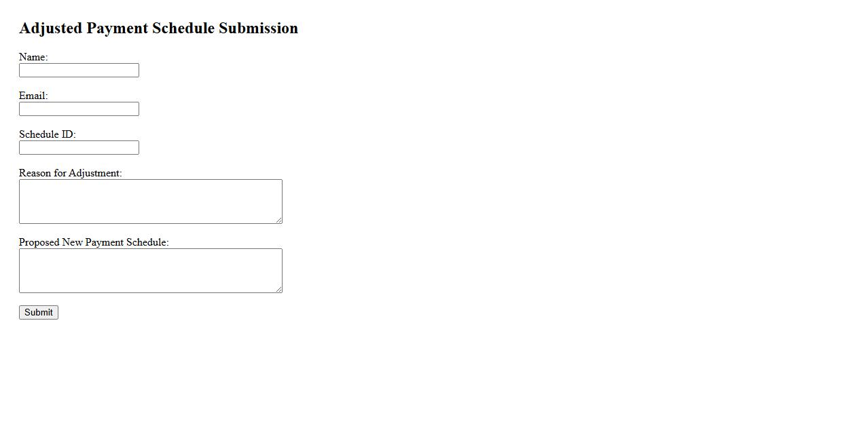Image resolution: width=868 pixels, height=441 pixels.
Task: Click the "Schedule ID:" label
Action: pyautogui.click(x=48, y=134)
